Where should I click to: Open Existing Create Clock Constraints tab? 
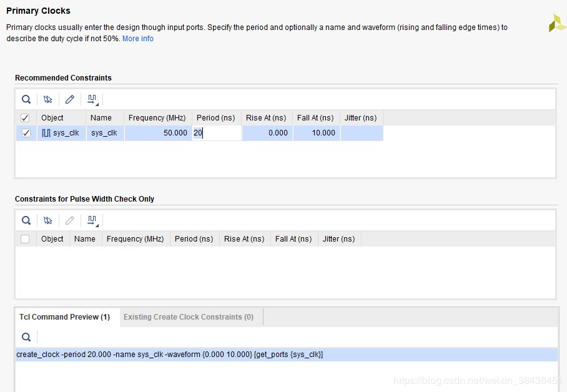click(x=189, y=317)
